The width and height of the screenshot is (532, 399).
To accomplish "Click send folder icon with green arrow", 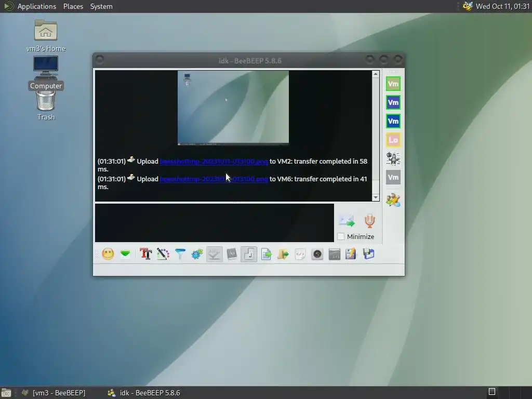I will coord(283,254).
